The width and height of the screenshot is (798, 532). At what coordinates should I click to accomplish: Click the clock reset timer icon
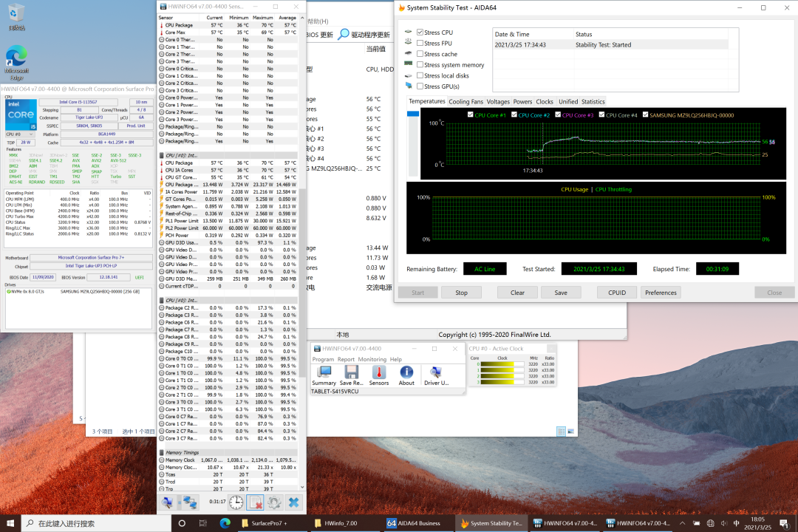236,502
